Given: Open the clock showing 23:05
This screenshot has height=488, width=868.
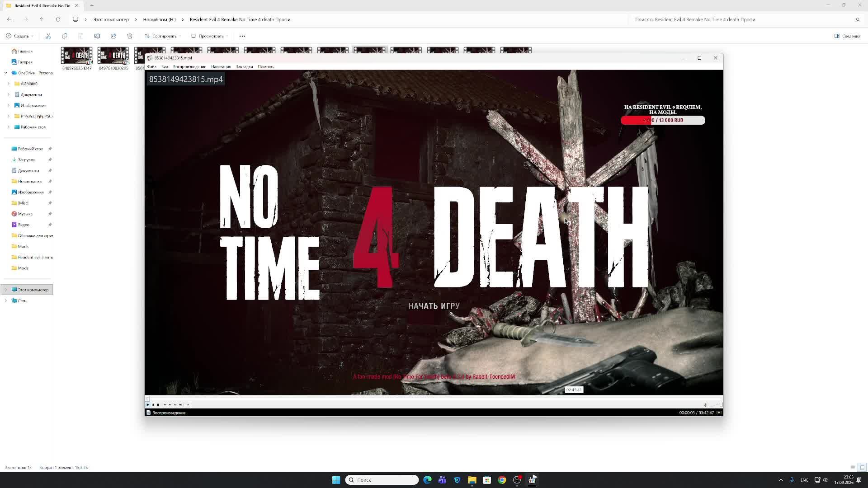Looking at the screenshot, I should (x=844, y=480).
